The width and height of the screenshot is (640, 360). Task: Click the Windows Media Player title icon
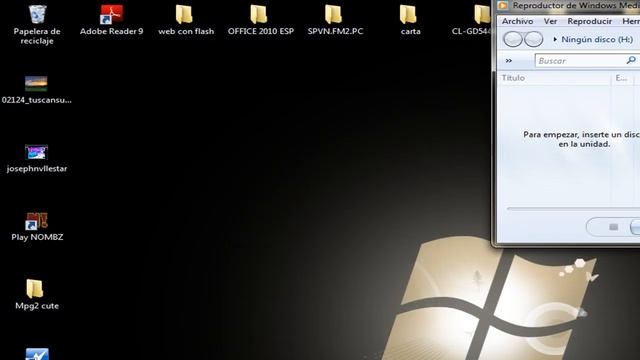coord(503,6)
